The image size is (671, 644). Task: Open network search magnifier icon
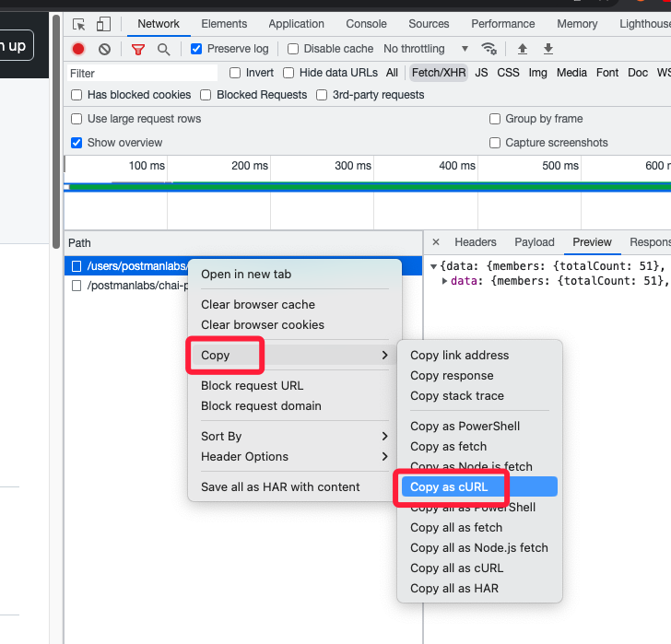click(163, 50)
